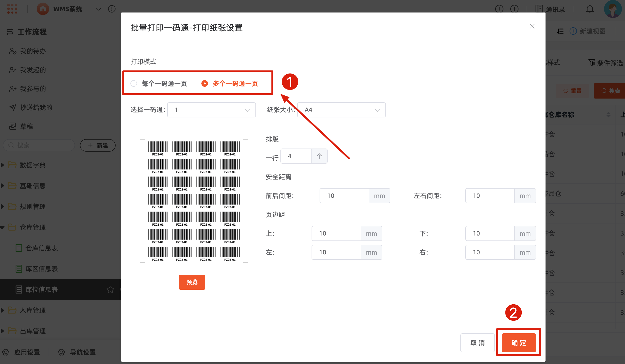Click the sort list icon beside 新建视图

[560, 31]
